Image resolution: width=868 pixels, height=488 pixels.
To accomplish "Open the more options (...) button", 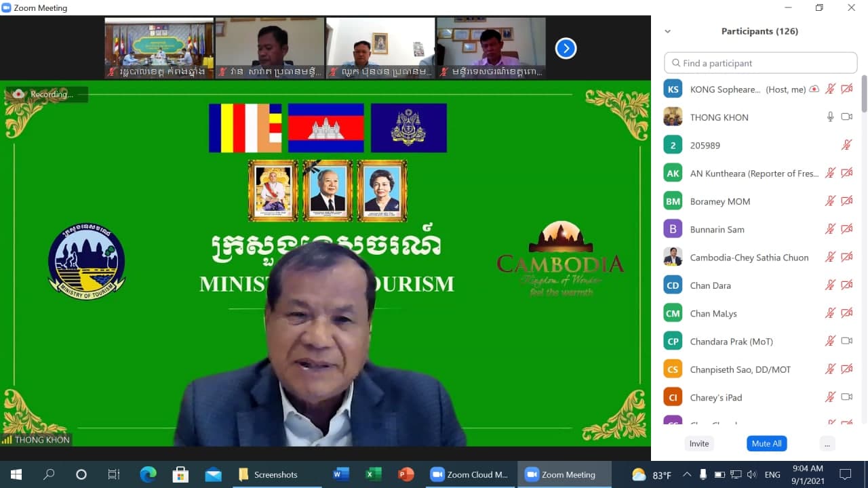I will click(826, 443).
